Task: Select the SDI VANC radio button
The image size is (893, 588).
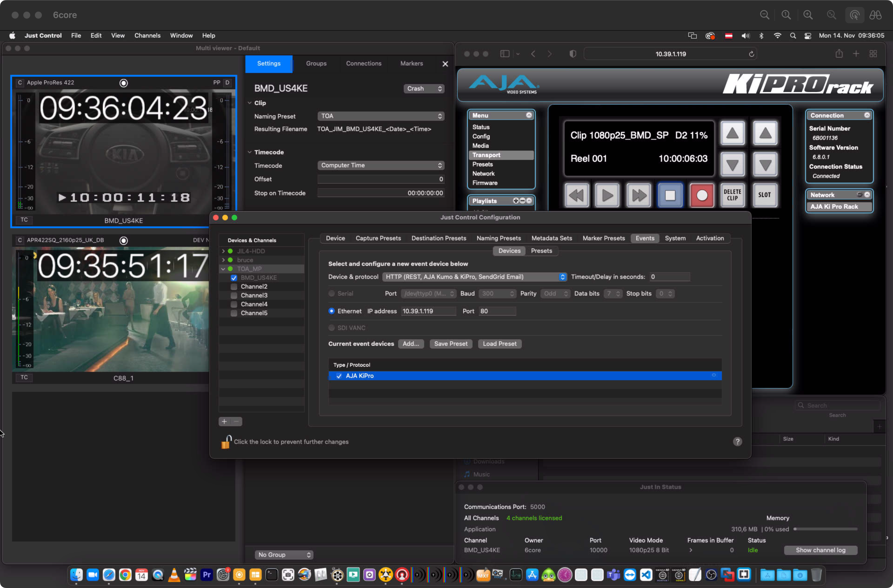Action: click(331, 328)
